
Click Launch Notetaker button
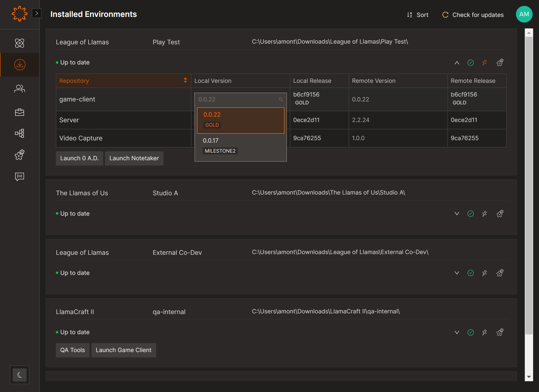134,158
